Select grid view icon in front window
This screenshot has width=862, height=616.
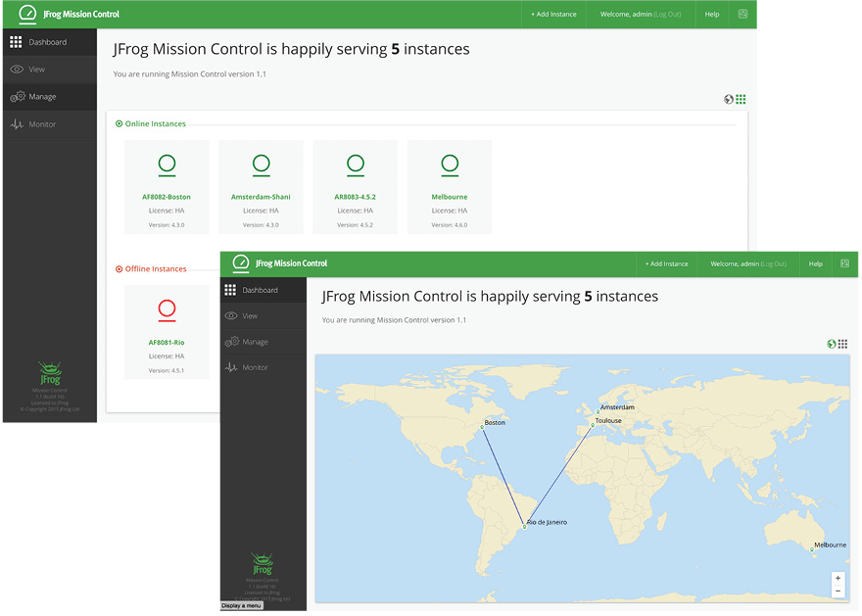click(842, 344)
